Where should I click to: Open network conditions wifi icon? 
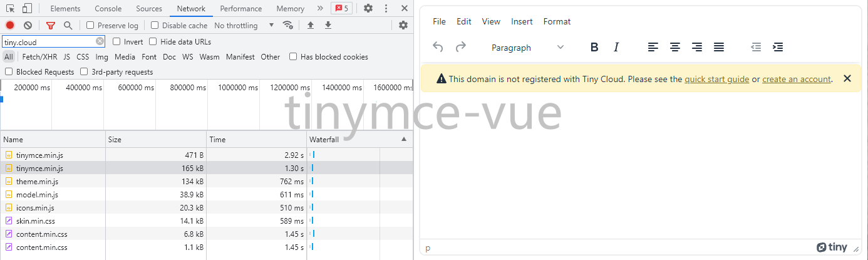click(288, 25)
